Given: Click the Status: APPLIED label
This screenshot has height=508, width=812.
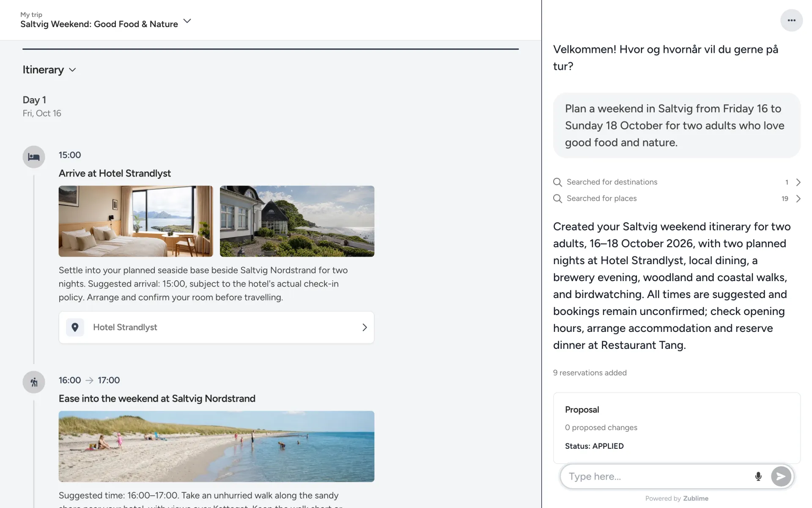Looking at the screenshot, I should (594, 446).
